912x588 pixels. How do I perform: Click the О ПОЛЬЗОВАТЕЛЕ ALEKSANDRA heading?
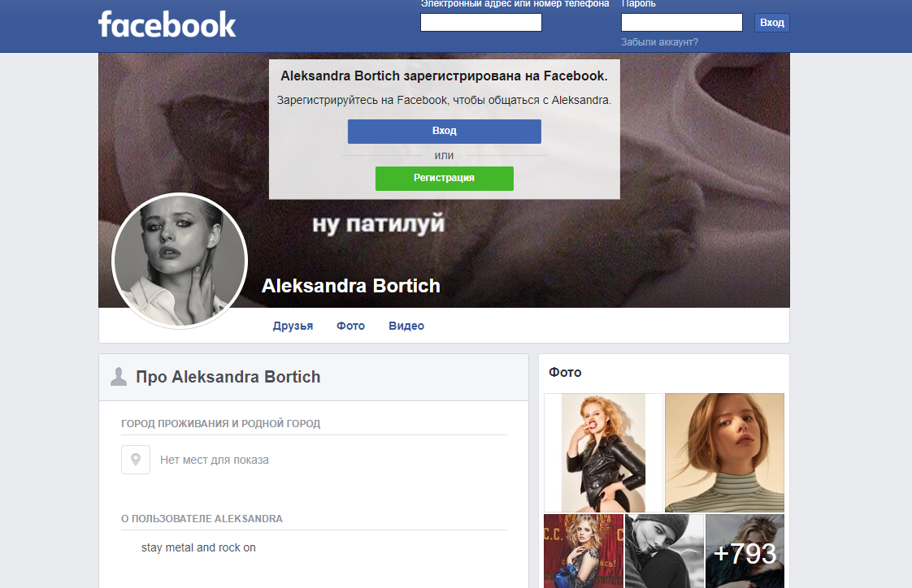202,519
